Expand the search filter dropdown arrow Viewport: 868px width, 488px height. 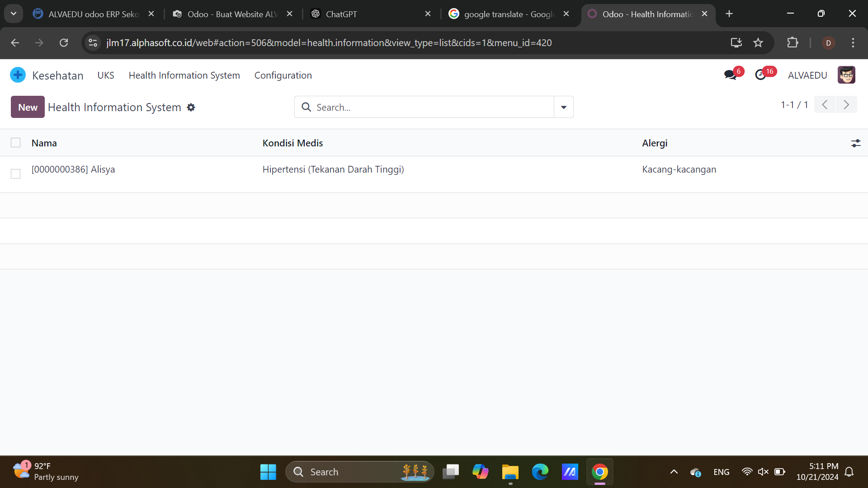pos(563,107)
